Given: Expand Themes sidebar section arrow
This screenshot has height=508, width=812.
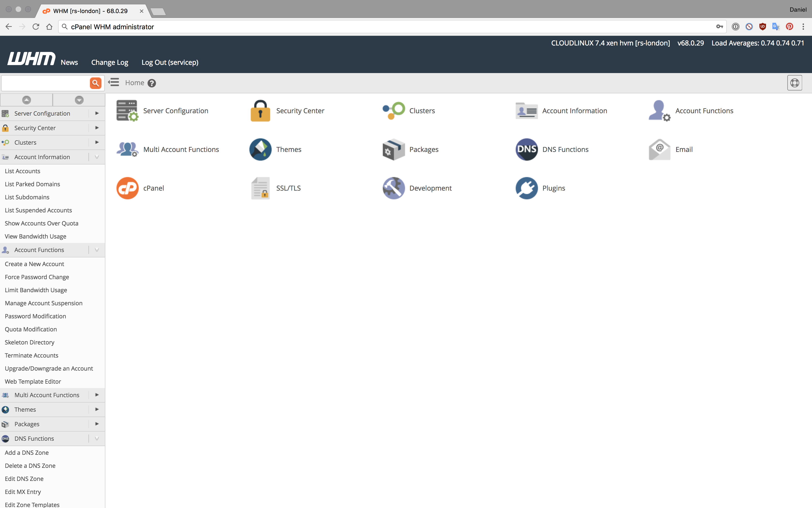Looking at the screenshot, I should click(x=97, y=409).
